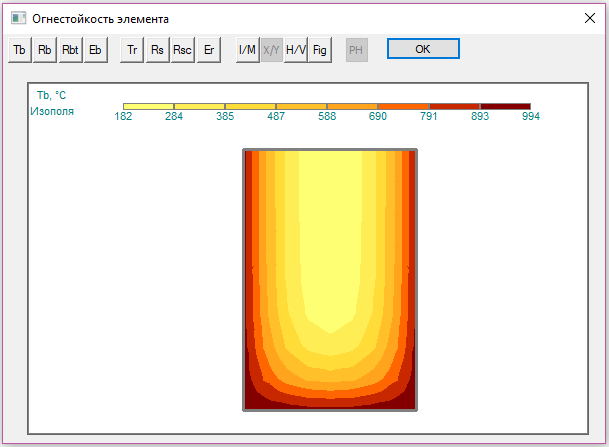Screen dimensions: 609x447
Task: Click the PH toolbar button
Action: 357,50
